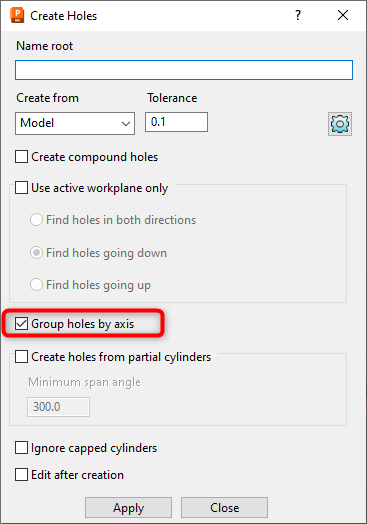Image resolution: width=367 pixels, height=524 pixels.
Task: Enable Create holes from partial cylinders
Action: pos(21,357)
